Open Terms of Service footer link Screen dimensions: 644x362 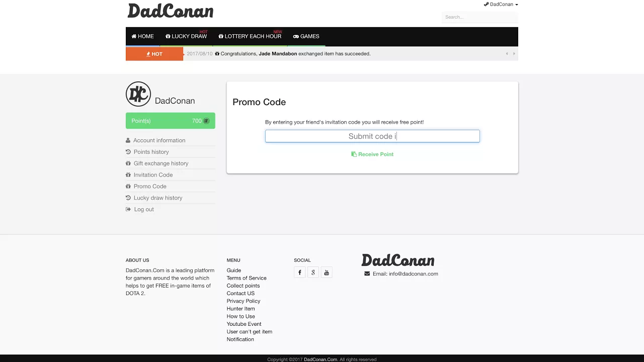click(247, 278)
